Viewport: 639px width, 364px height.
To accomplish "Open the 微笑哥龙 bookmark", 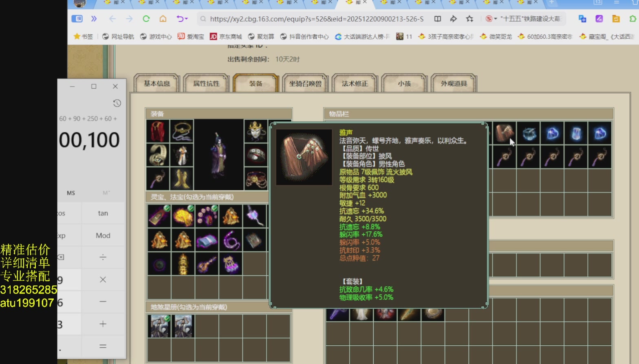I will (496, 37).
